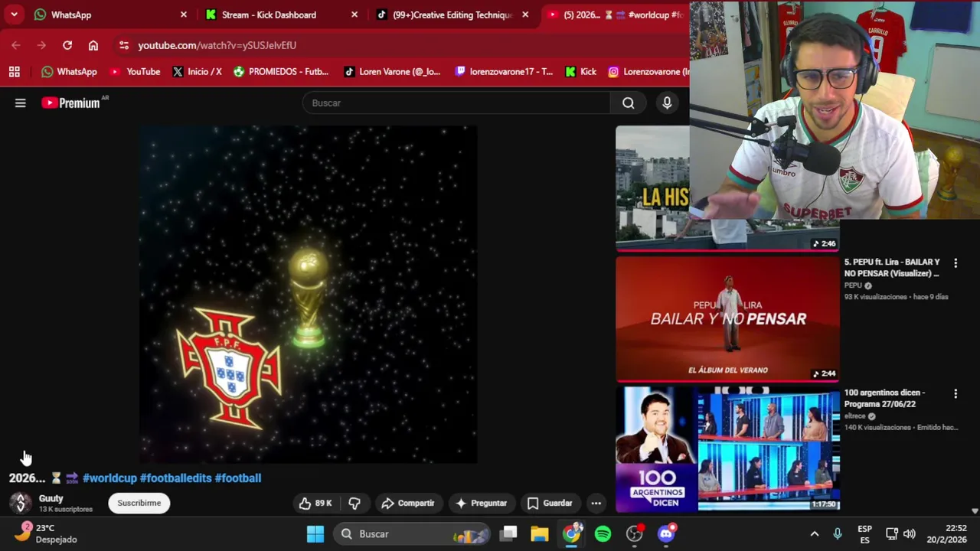Close the Kick Dashboard tab
Viewport: 980px width, 551px height.
(354, 15)
